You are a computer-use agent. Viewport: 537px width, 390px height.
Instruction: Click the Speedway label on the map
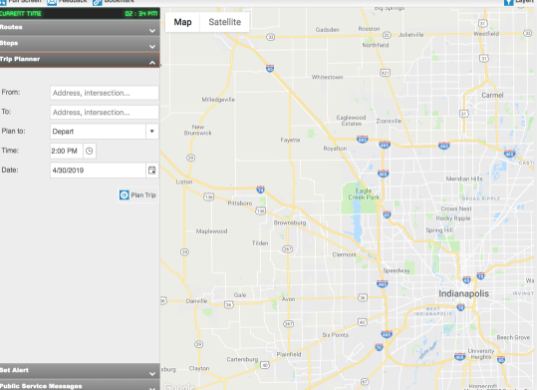[x=396, y=271]
